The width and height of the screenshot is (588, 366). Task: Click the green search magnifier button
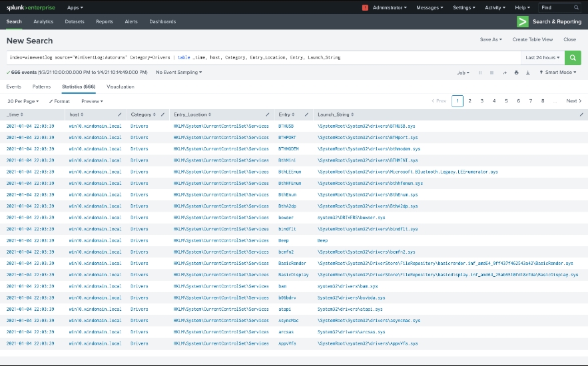click(573, 58)
